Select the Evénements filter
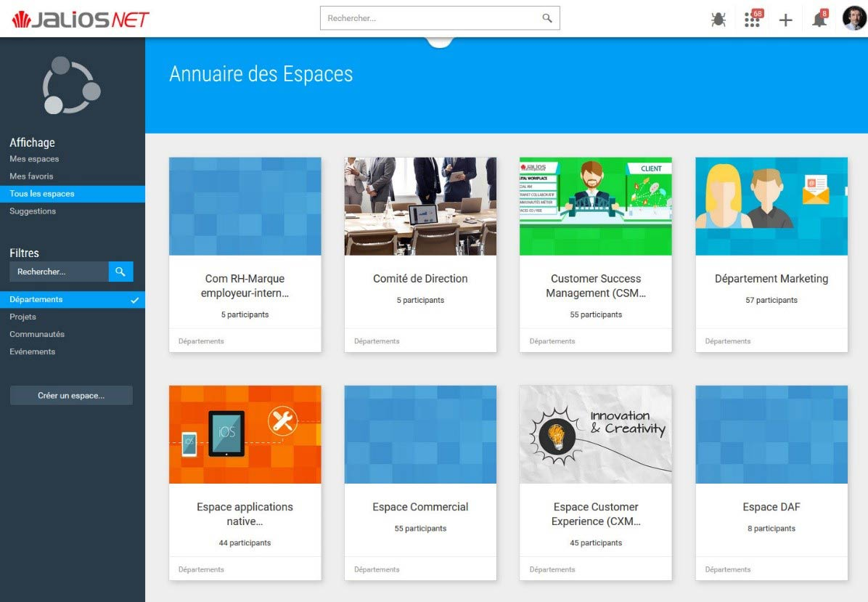 33,351
